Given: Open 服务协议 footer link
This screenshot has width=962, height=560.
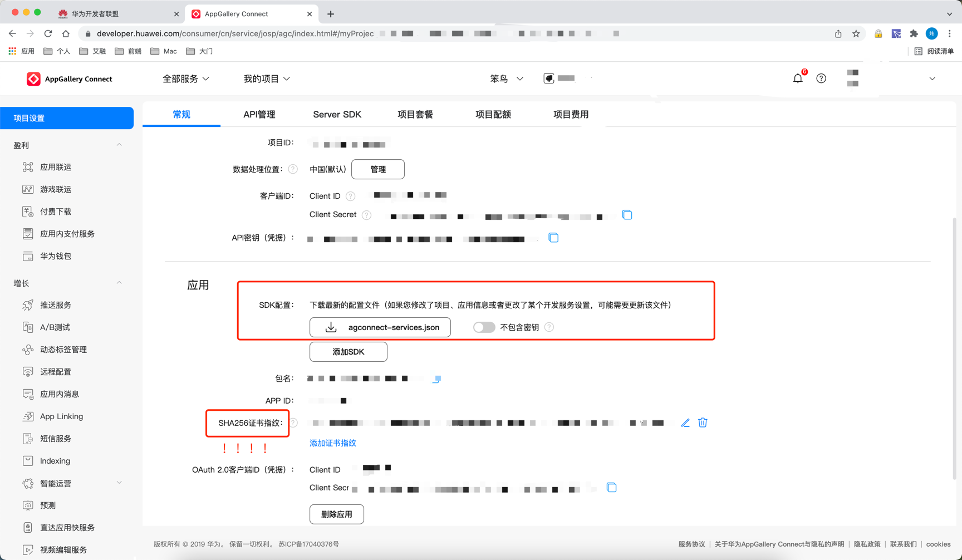Looking at the screenshot, I should point(691,544).
